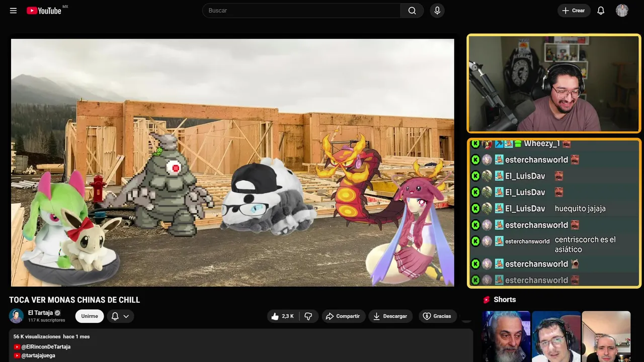Click the streamer webcam overlay
The height and width of the screenshot is (362, 644).
click(x=554, y=83)
